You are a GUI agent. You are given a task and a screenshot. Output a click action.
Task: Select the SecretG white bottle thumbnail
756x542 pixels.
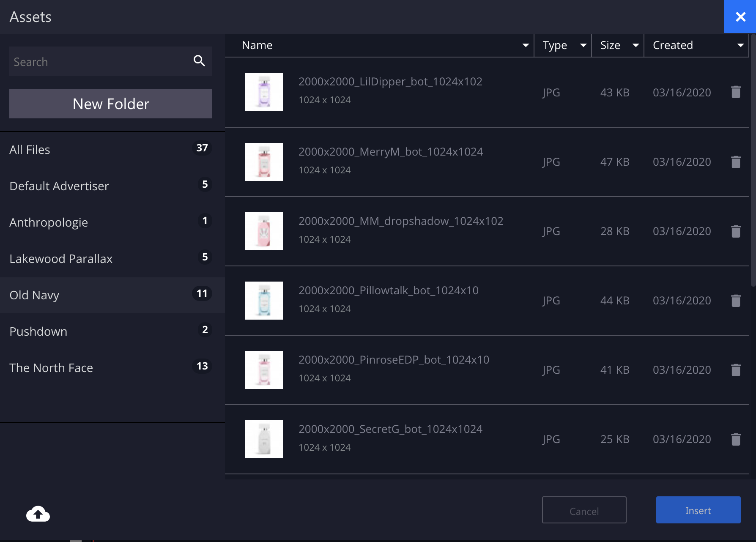pyautogui.click(x=264, y=439)
